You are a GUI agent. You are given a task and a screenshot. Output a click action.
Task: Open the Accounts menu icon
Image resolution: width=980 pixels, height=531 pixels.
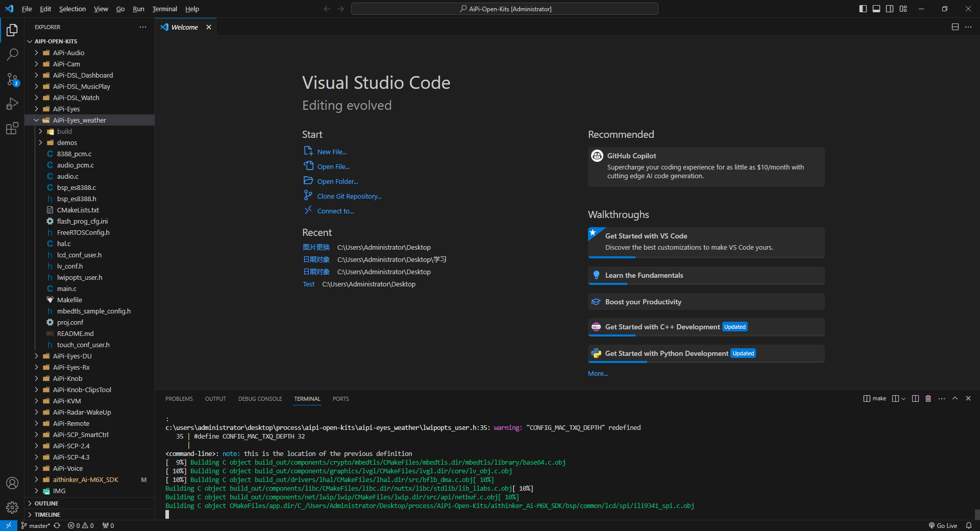pyautogui.click(x=12, y=483)
